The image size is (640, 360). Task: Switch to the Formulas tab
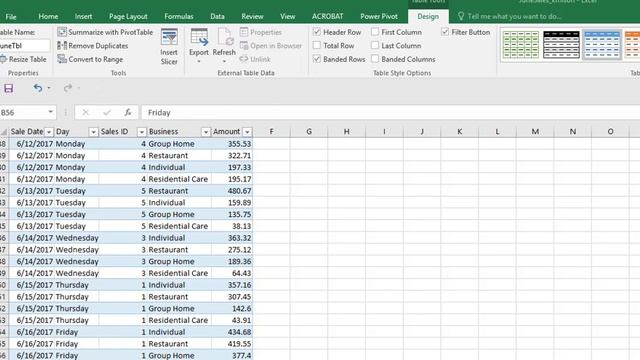(179, 16)
